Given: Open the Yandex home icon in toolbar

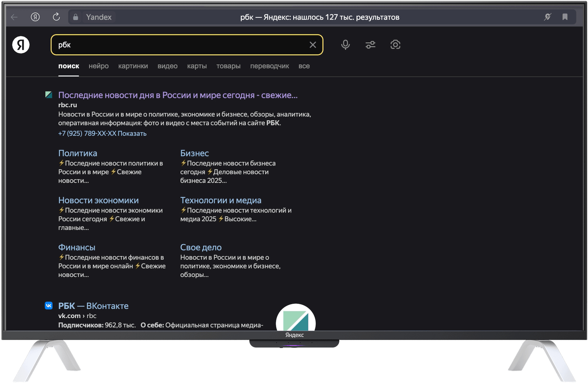Looking at the screenshot, I should [35, 17].
